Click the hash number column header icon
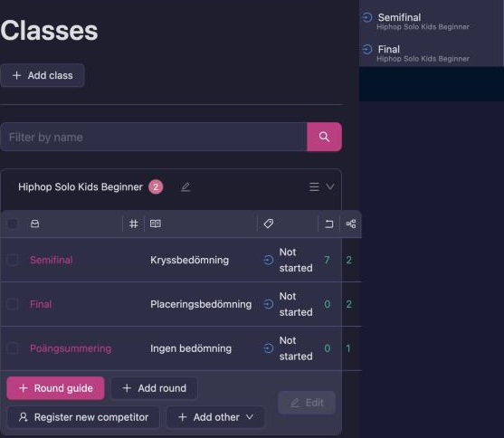This screenshot has height=438, width=504. click(x=133, y=224)
